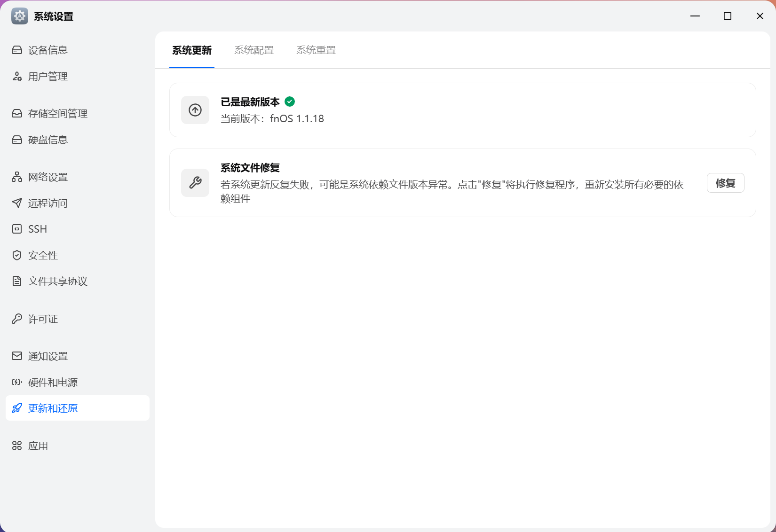
Task: Click the 文件共享协议 document icon
Action: coord(17,281)
